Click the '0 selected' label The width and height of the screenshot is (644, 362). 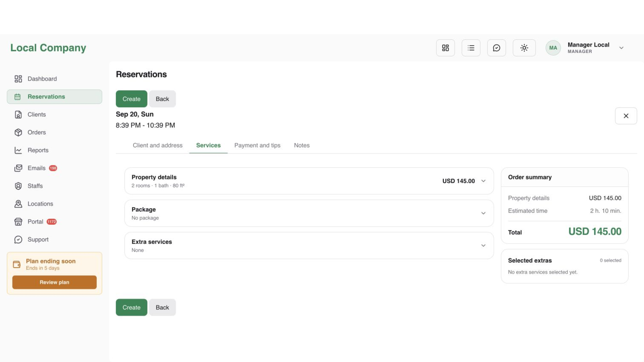pyautogui.click(x=610, y=260)
